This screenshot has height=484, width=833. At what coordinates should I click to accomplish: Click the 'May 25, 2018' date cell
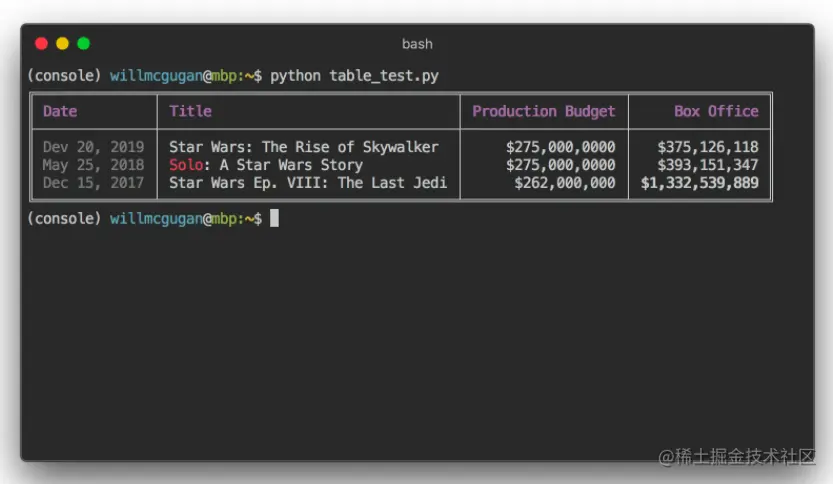point(94,165)
